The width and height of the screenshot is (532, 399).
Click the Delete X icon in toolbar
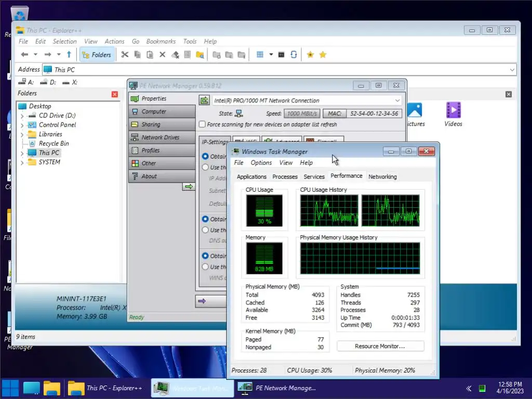coord(162,55)
